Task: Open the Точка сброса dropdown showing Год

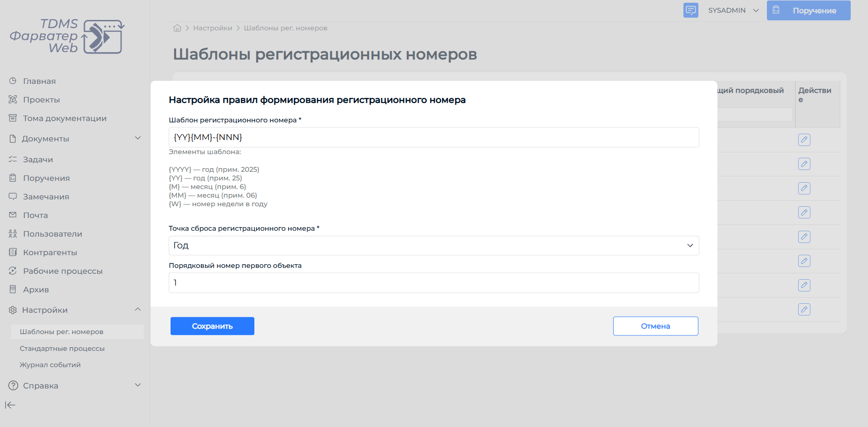Action: click(434, 245)
